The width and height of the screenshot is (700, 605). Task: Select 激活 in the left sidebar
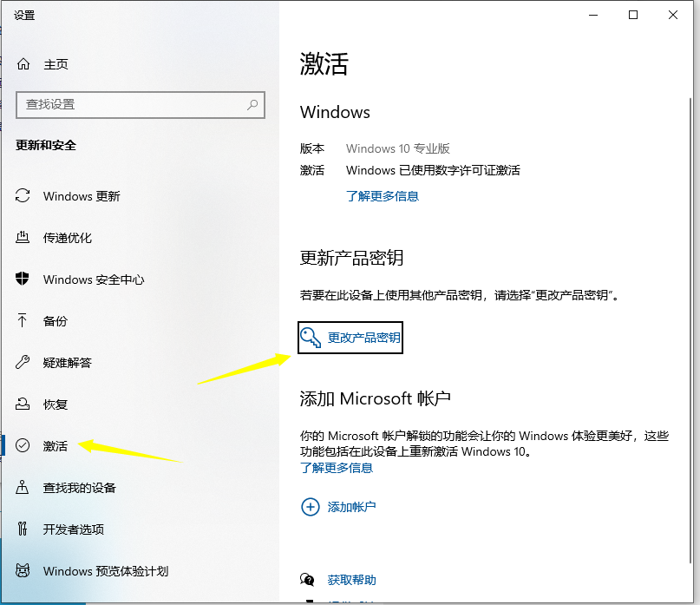click(55, 446)
